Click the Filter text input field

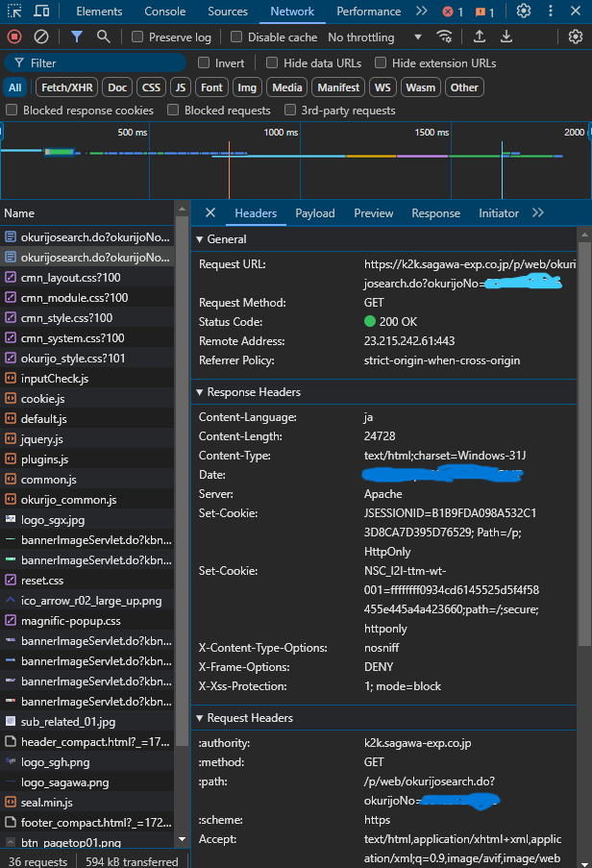[x=96, y=62]
